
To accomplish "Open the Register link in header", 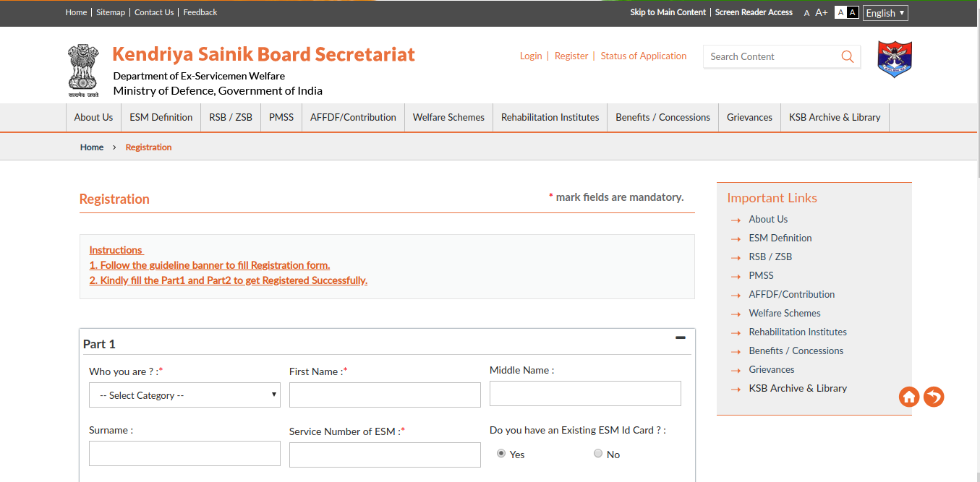I will [x=571, y=56].
